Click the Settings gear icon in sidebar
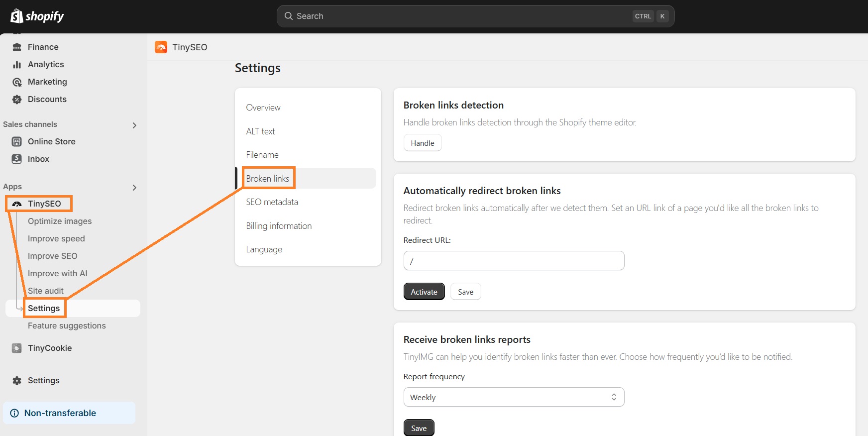 coord(17,381)
